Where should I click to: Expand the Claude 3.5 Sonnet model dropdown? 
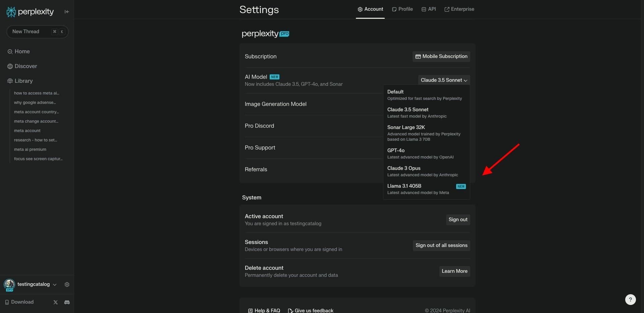(444, 80)
